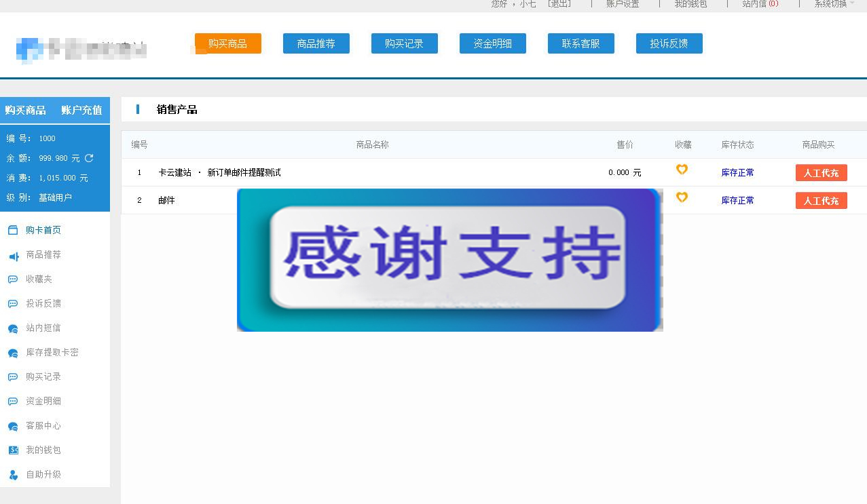Select the 我的钱包 wallet icon
This screenshot has width=867, height=504.
12,450
